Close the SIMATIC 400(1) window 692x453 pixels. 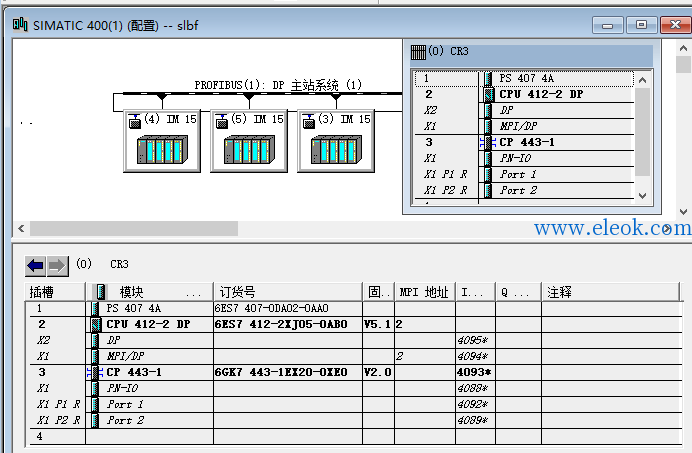click(675, 25)
